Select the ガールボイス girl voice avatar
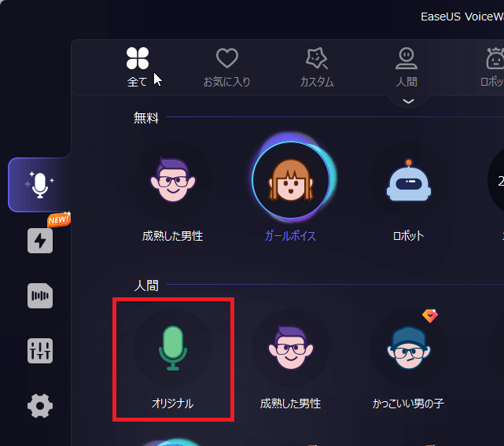Screen dimensions: 504x446 coord(290,182)
